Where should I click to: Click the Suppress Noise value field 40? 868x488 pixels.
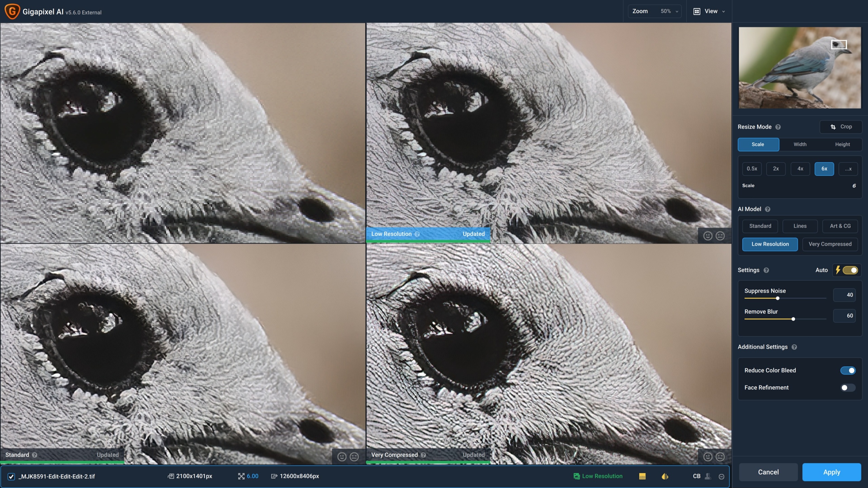pos(844,295)
